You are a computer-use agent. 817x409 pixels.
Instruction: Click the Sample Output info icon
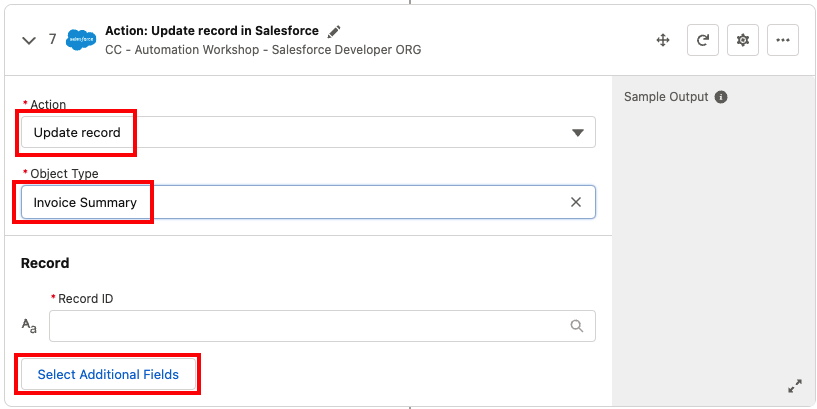721,97
